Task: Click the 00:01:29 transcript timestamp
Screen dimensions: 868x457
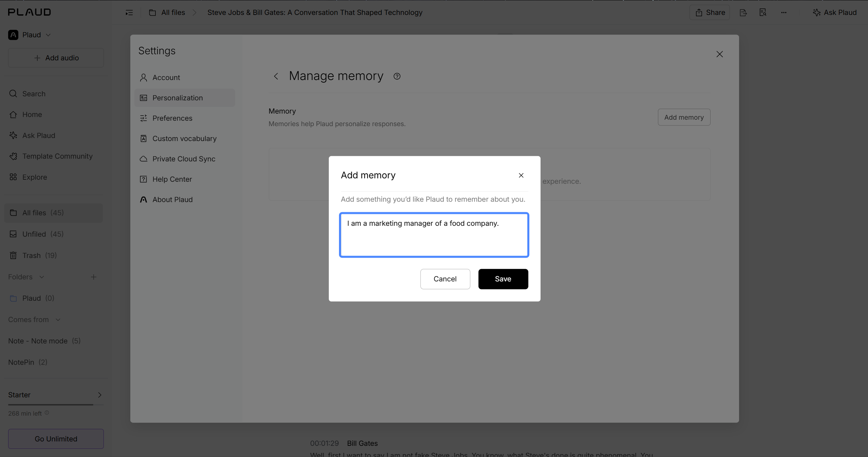Action: [x=324, y=443]
